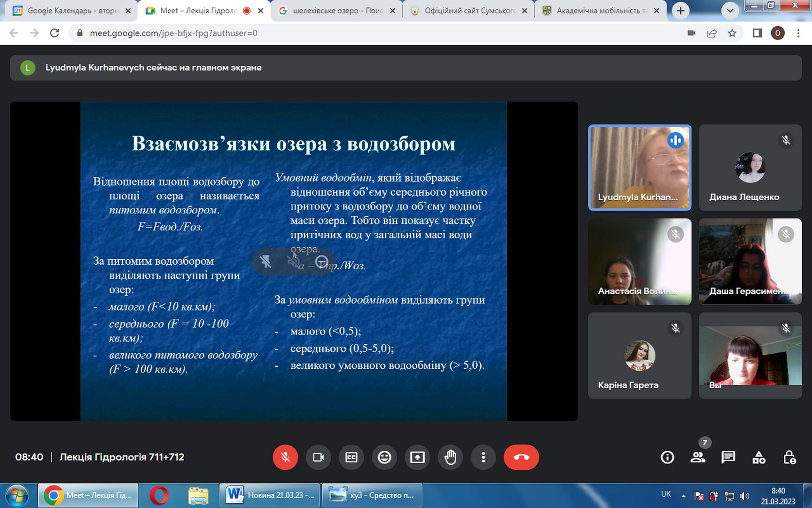The width and height of the screenshot is (812, 508).
Task: Open Word document Новина 21.03.23 in taskbar
Action: [x=270, y=495]
